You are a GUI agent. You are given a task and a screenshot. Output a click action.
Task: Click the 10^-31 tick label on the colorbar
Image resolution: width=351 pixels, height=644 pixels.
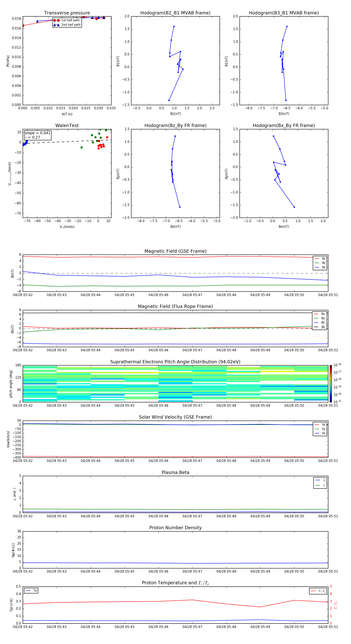pyautogui.click(x=337, y=402)
